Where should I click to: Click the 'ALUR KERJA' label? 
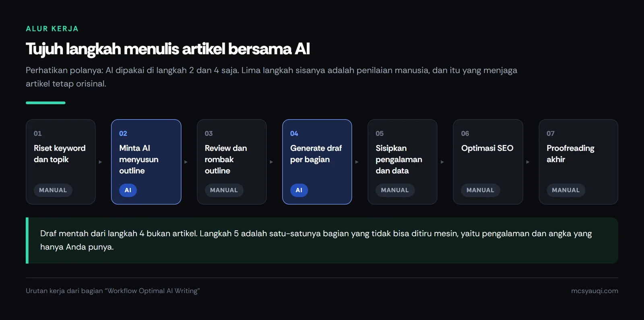[x=52, y=29]
